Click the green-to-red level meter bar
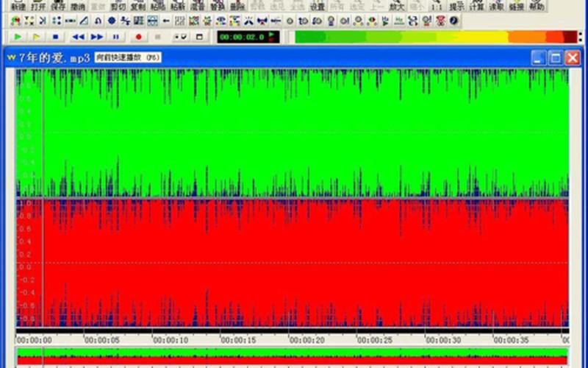Screen dimensions: 588x368 pyautogui.click(x=436, y=37)
